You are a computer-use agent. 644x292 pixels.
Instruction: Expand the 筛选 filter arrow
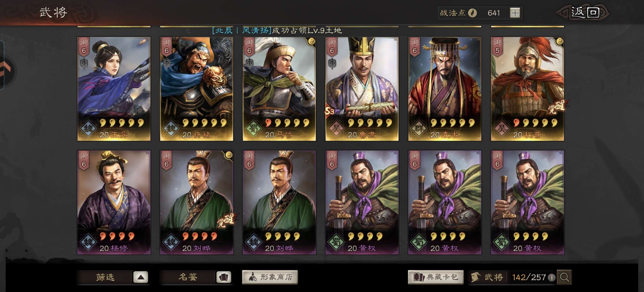(x=140, y=277)
